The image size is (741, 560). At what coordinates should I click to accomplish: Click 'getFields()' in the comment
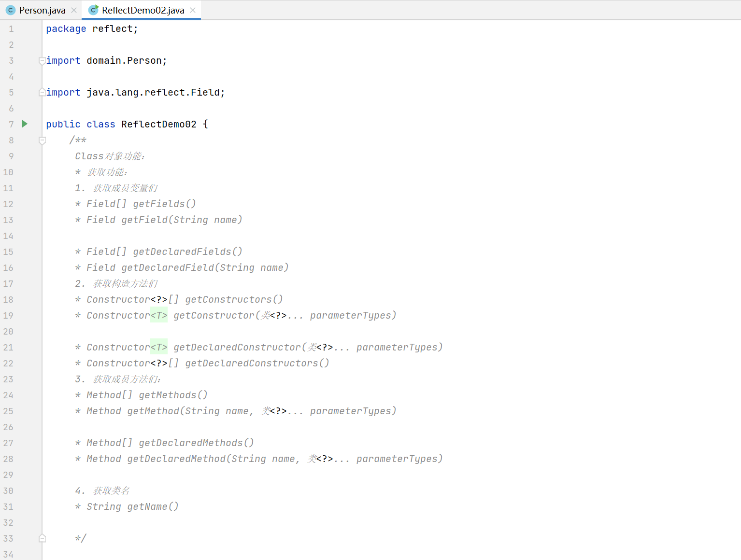tap(165, 204)
